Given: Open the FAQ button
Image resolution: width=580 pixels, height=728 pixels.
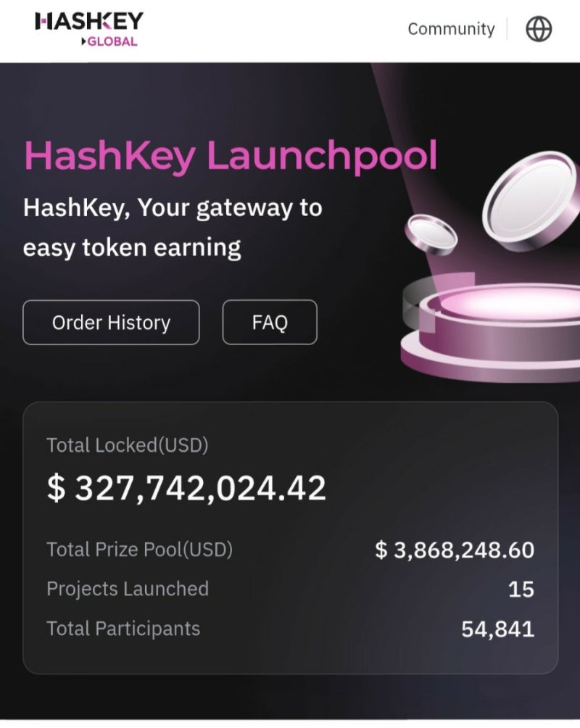Looking at the screenshot, I should click(x=270, y=322).
